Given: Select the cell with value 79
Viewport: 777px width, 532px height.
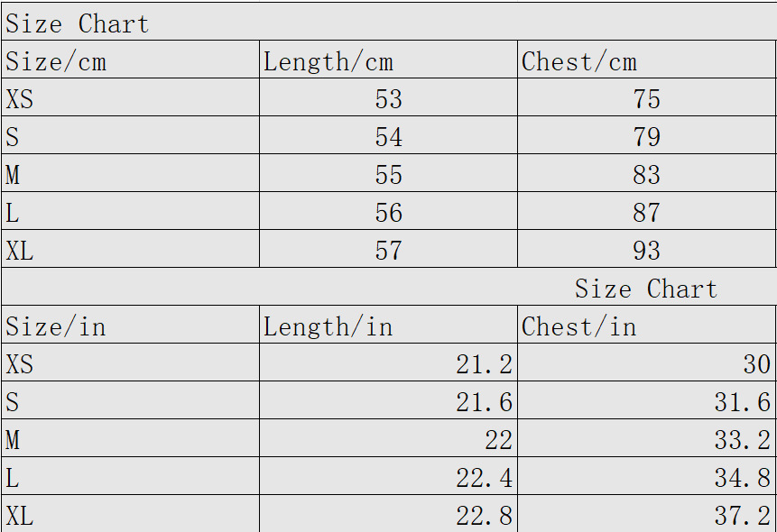Looking at the screenshot, I should pos(646,137).
